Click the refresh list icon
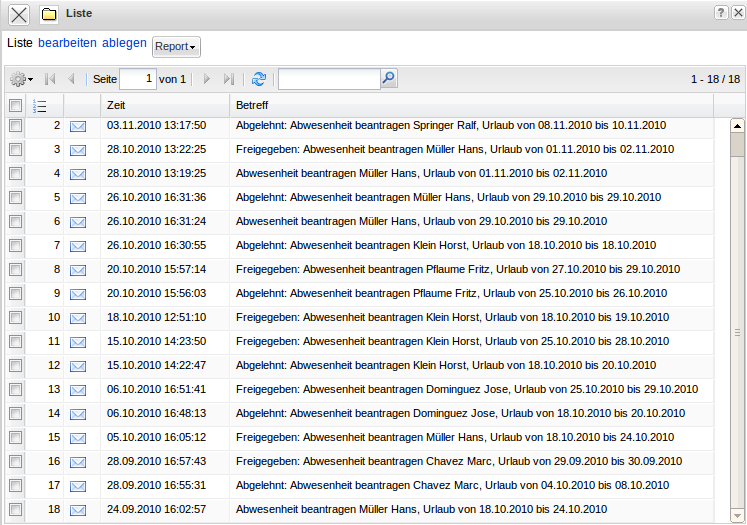747x525 pixels. pyautogui.click(x=259, y=79)
